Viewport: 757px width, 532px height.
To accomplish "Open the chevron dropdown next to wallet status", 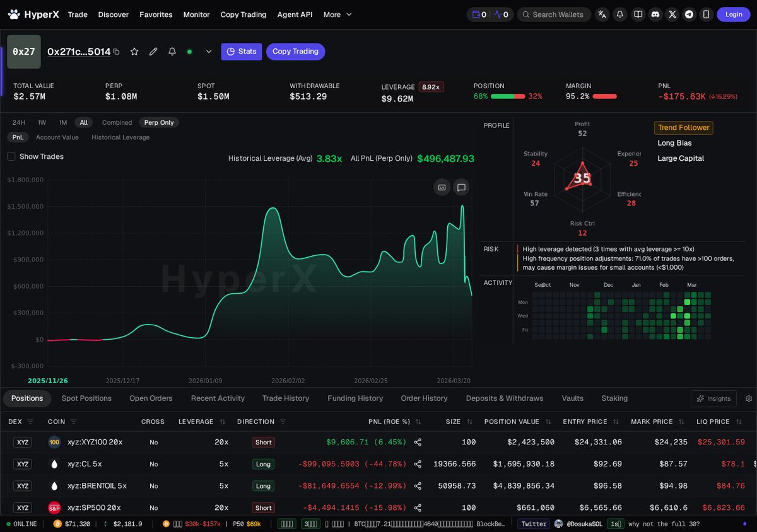I will [208, 52].
